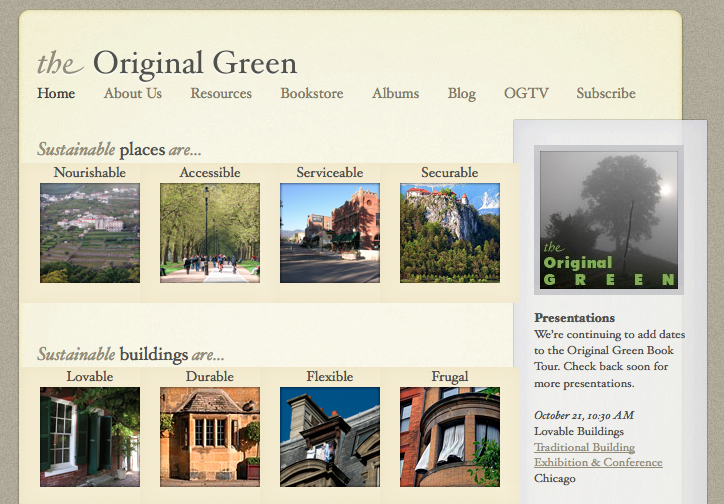The height and width of the screenshot is (504, 724).
Task: Click Subscribe in the navigation bar
Action: coord(605,94)
